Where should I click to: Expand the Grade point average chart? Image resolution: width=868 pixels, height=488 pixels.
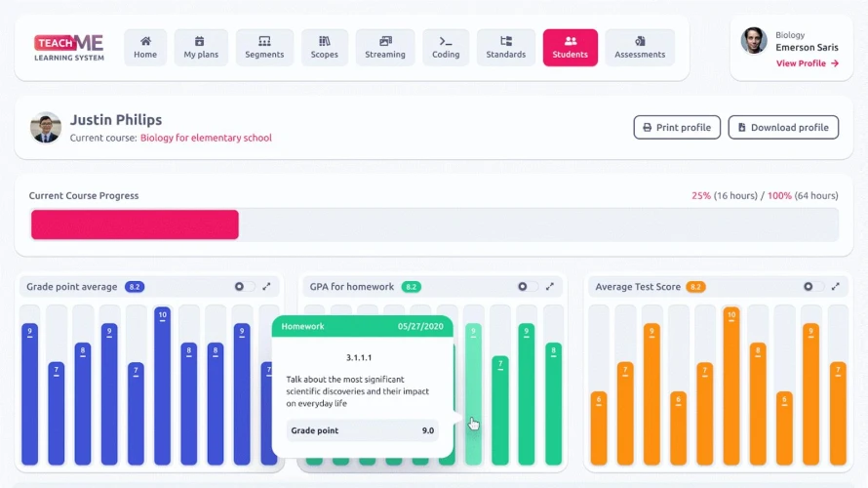click(267, 286)
